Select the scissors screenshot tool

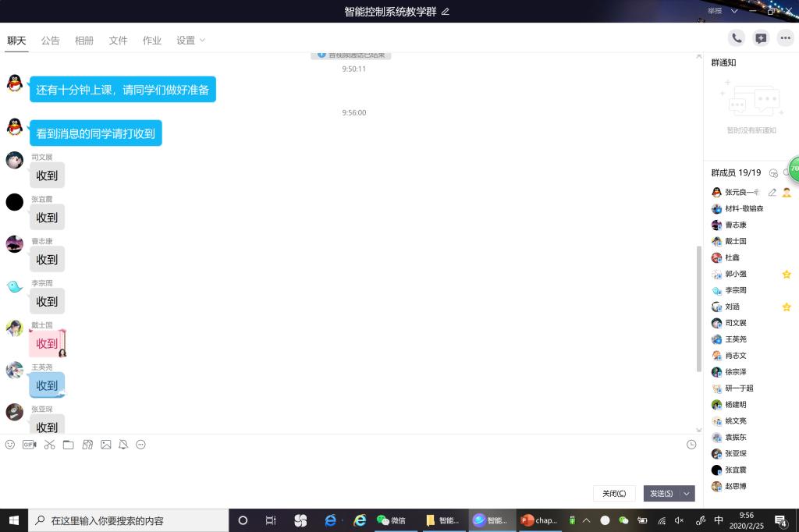click(x=49, y=445)
